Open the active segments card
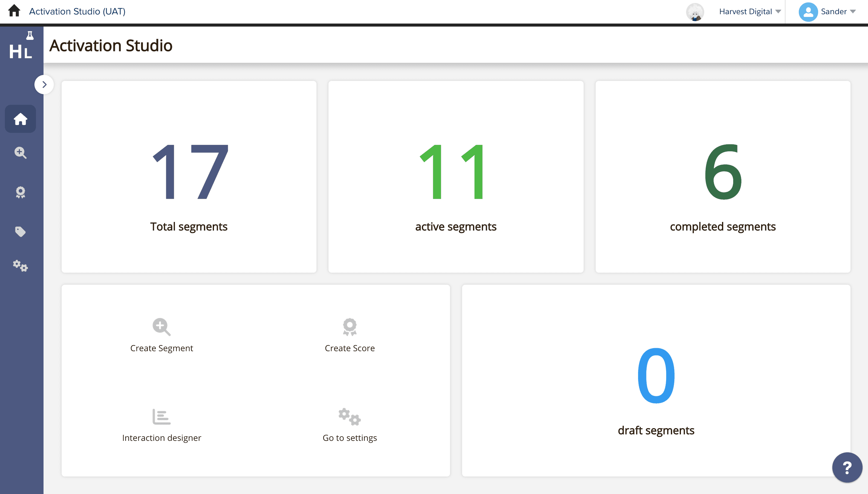The image size is (868, 494). click(456, 176)
